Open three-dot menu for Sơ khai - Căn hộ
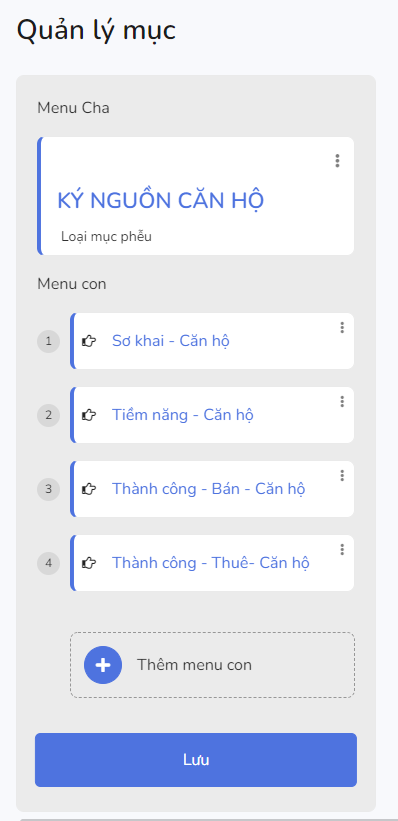This screenshot has height=821, width=398. coord(342,328)
